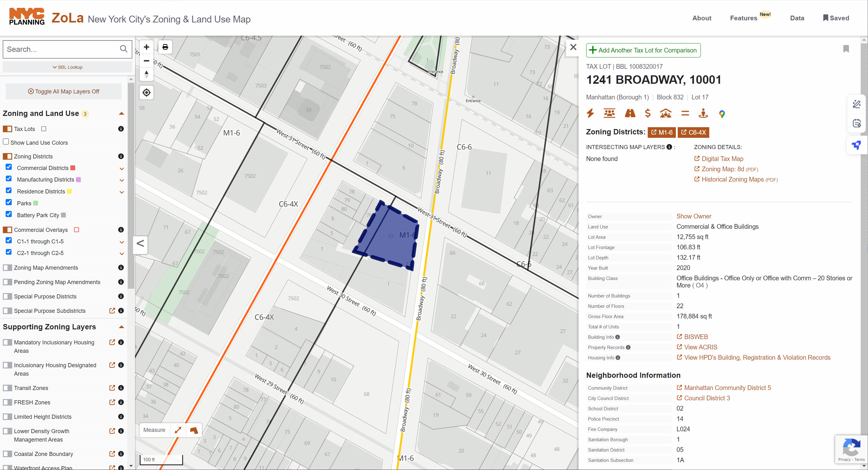The image size is (868, 470).
Task: Uncheck the Commercial Districts checkbox
Action: 9,167
